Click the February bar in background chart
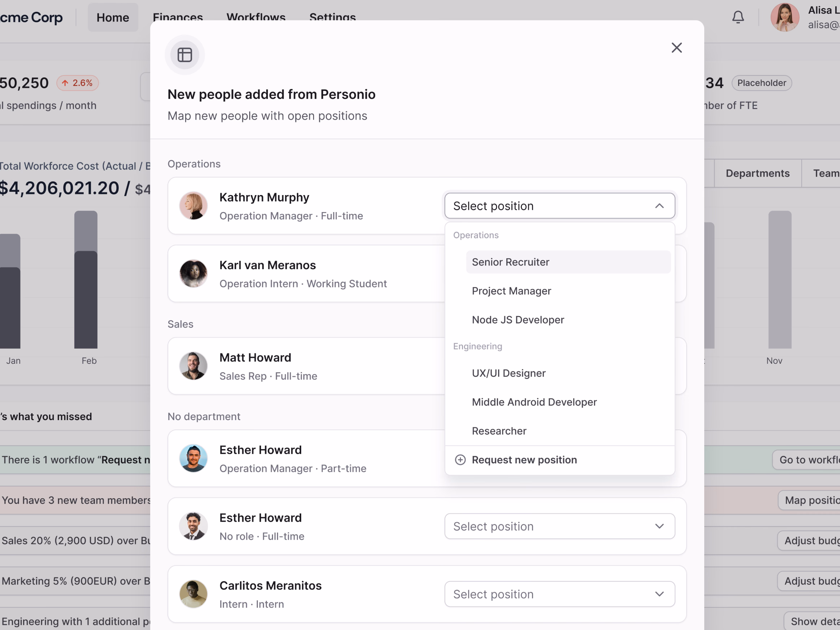 (86, 280)
